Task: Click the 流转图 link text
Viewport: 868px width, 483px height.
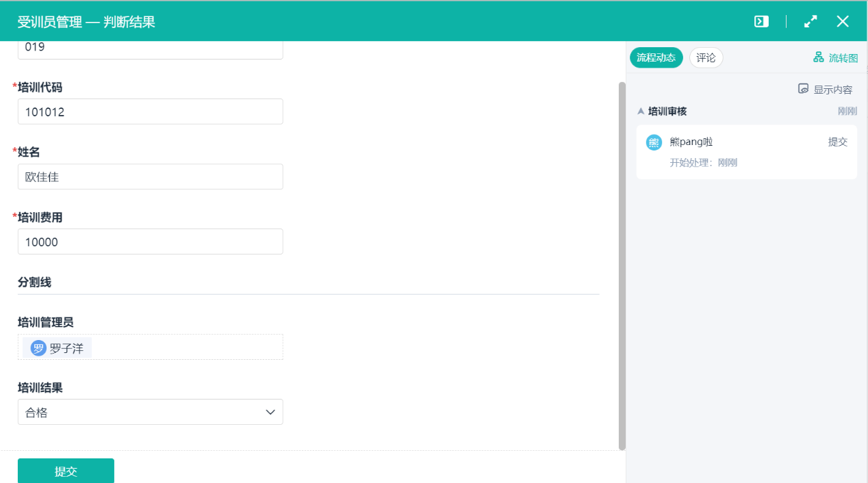Action: pyautogui.click(x=843, y=58)
